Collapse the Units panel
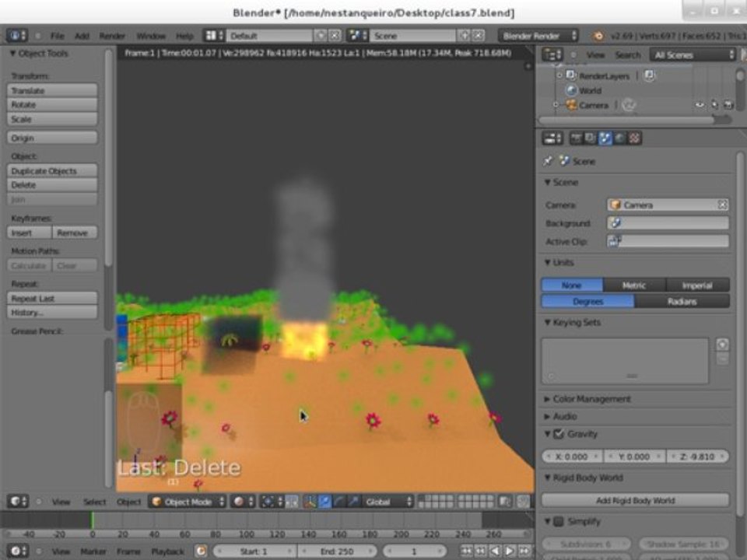The image size is (747, 560). click(548, 262)
